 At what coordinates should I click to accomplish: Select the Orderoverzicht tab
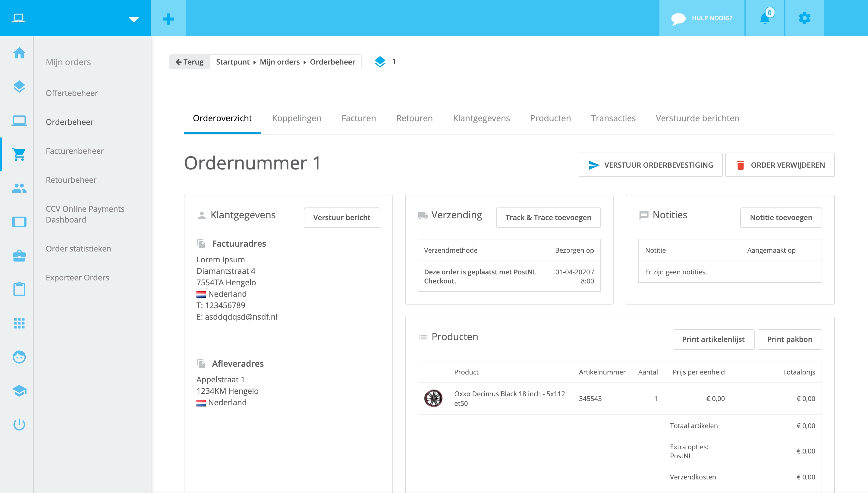pyautogui.click(x=222, y=118)
